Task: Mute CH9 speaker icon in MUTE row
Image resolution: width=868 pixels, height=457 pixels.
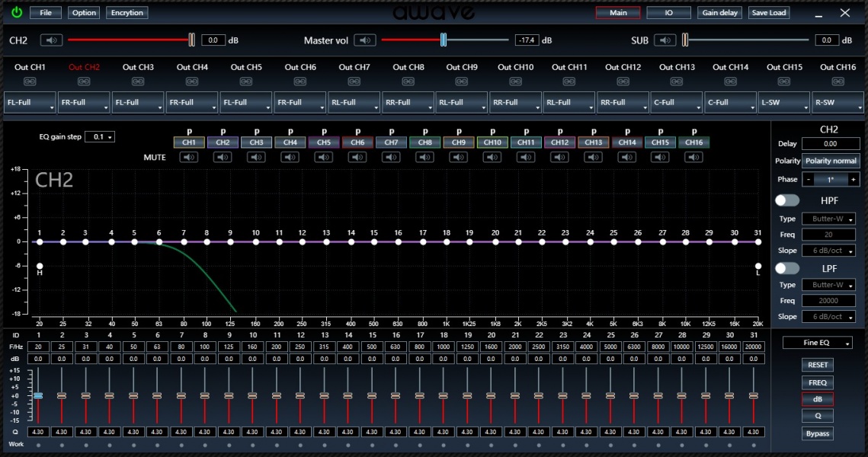Action: pyautogui.click(x=459, y=157)
